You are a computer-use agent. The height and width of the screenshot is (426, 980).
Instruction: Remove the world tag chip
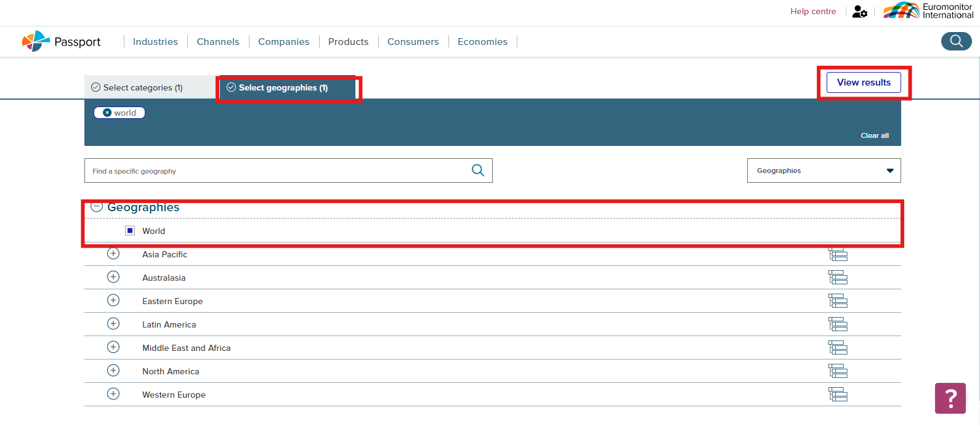point(107,113)
